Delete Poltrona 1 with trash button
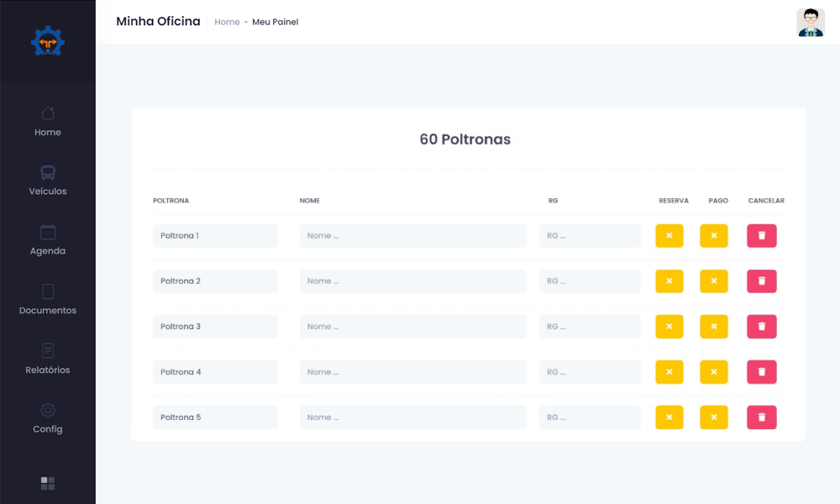Screen dimensions: 840x504 (x=762, y=236)
